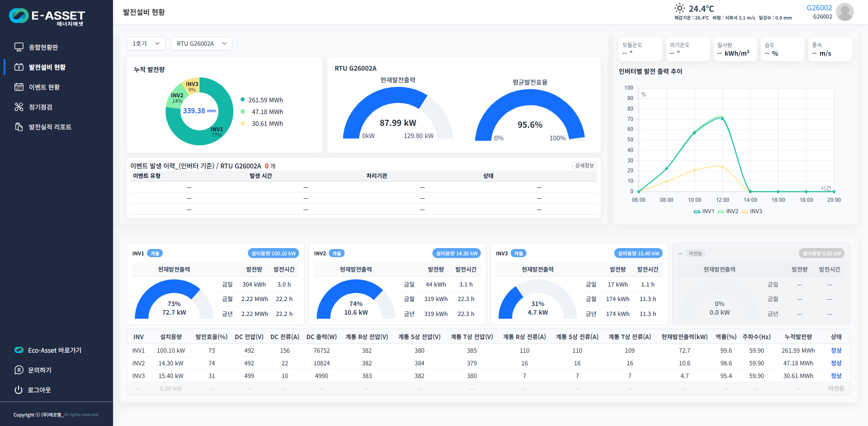Click the G26002 username text

click(819, 8)
